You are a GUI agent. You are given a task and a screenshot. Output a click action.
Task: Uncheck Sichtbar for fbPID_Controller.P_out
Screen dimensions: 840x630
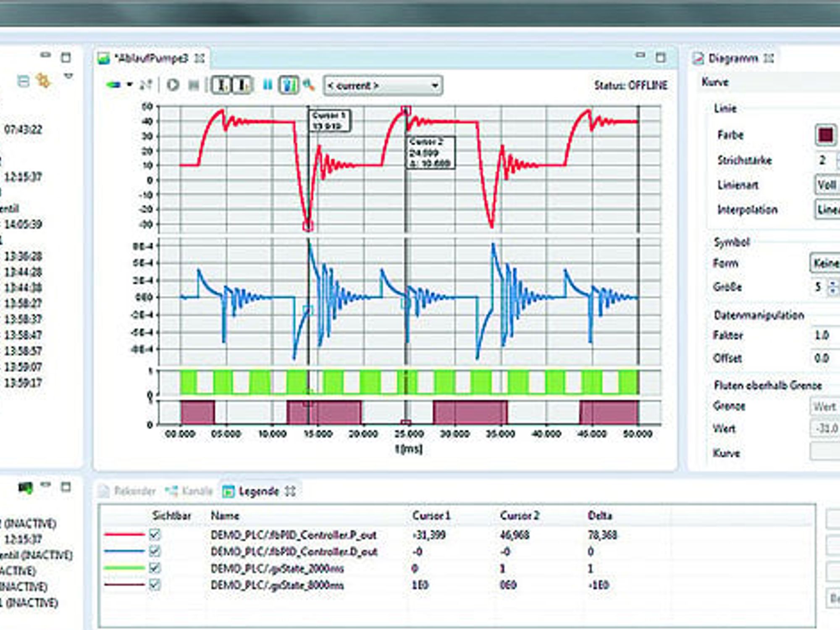155,535
